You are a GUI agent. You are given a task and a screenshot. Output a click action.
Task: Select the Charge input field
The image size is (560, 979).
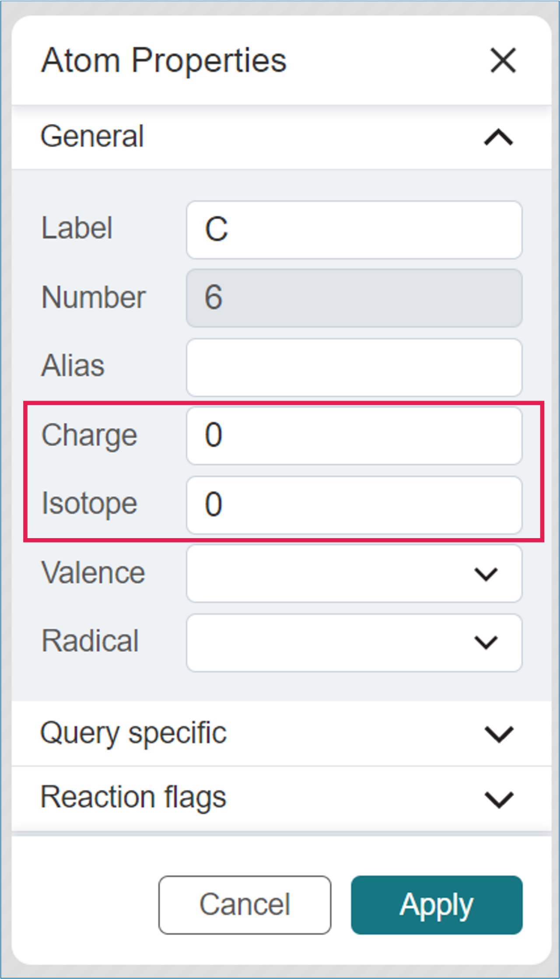tap(354, 436)
